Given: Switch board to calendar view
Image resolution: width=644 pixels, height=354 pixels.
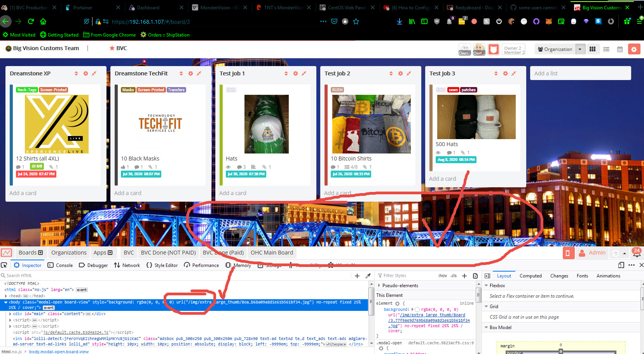Looking at the screenshot, I should (620, 49).
